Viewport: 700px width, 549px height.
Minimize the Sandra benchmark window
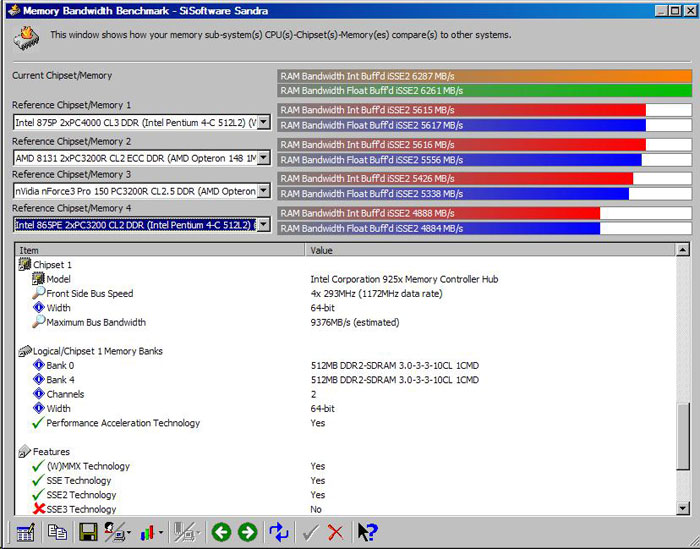tap(662, 10)
